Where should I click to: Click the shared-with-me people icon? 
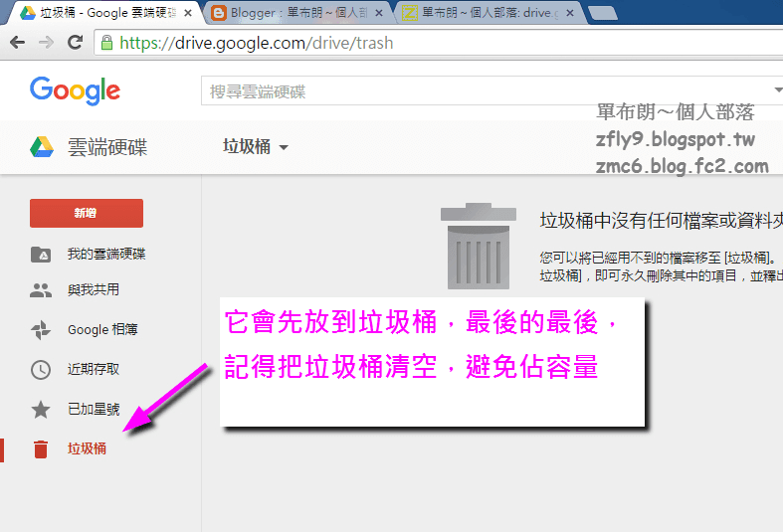pyautogui.click(x=41, y=290)
